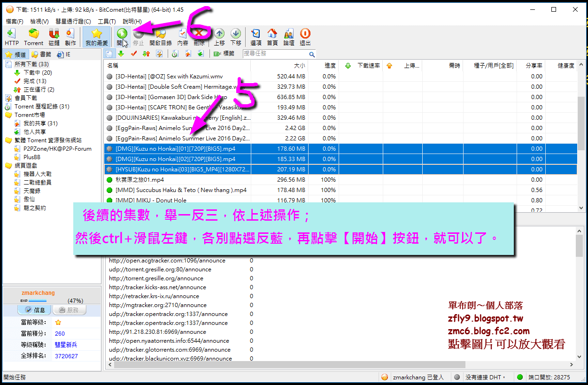This screenshot has width=588, height=385.
Task: Select 我的共享 (31) in the tree
Action: (x=40, y=123)
